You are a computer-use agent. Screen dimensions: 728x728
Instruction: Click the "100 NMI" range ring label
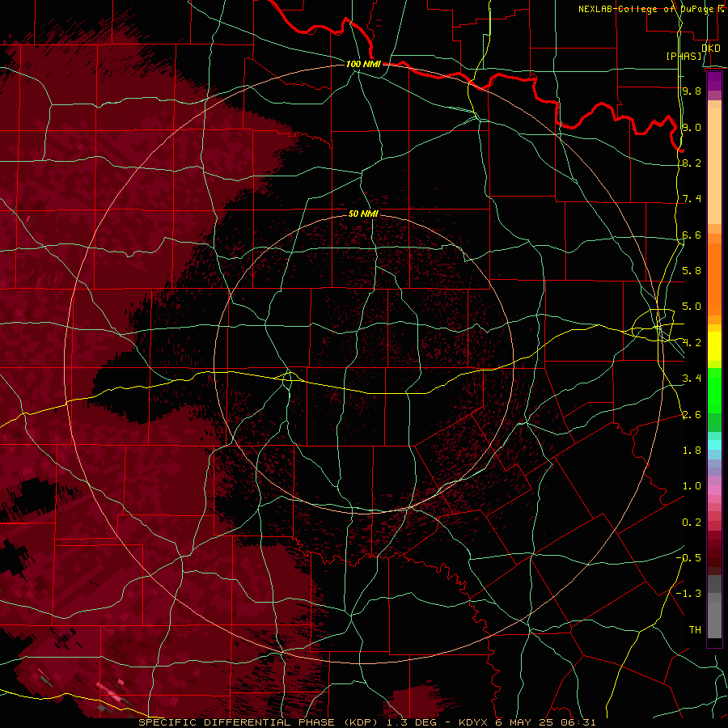(363, 64)
